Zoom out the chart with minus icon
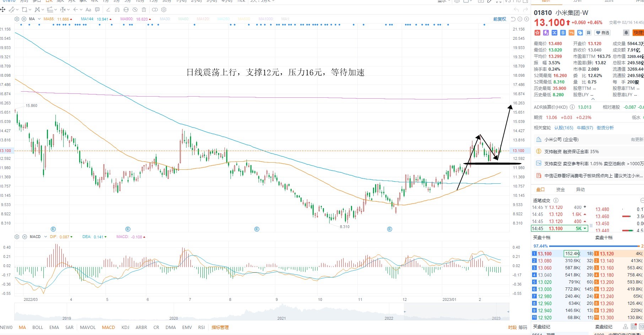Viewport: 644px width, 335px height. [x=520, y=19]
